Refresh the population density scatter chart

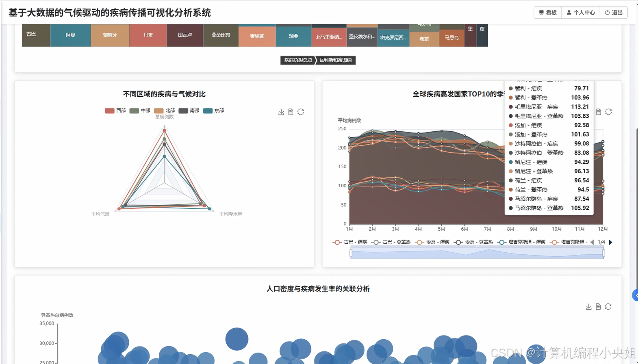[x=608, y=307]
